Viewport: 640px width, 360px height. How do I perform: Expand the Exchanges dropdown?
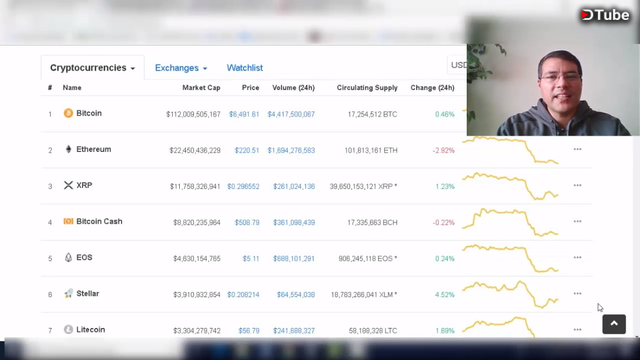181,68
